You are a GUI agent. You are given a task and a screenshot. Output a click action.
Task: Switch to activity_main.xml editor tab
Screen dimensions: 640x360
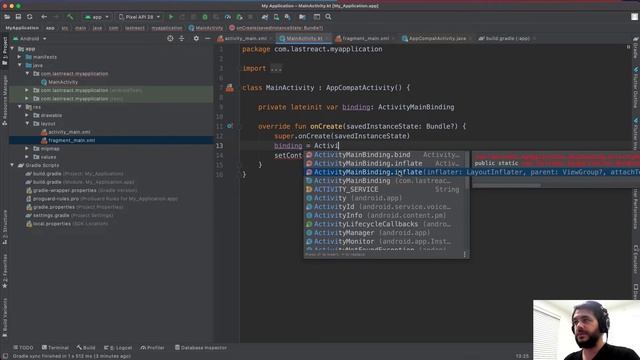tap(245, 38)
